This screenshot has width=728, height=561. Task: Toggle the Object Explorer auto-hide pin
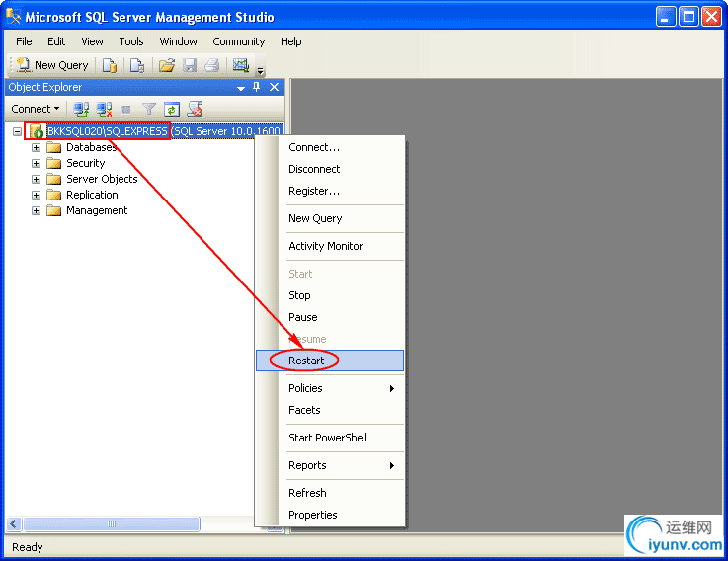(256, 87)
